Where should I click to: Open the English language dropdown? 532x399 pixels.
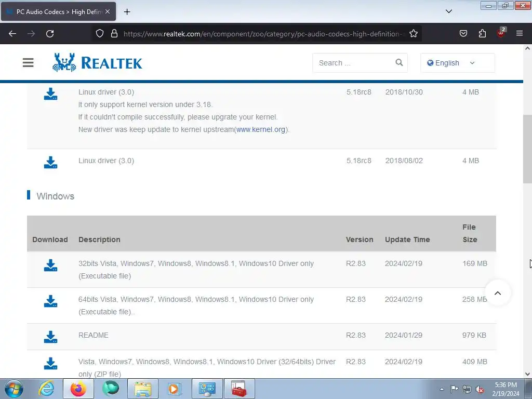coord(457,63)
